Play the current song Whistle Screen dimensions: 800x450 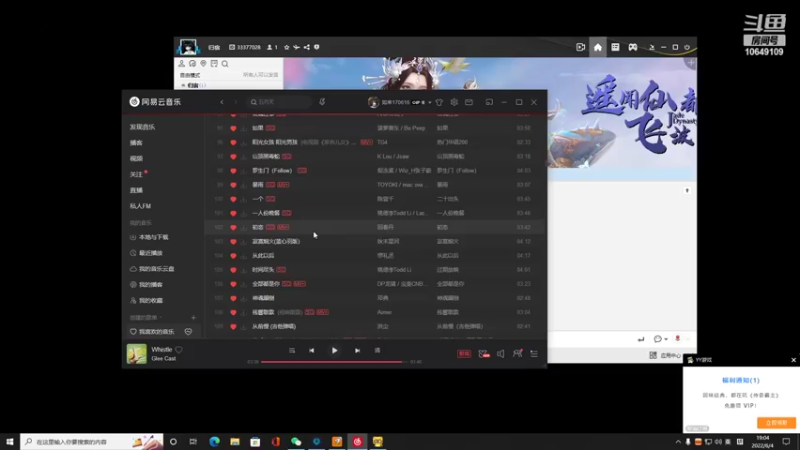334,351
